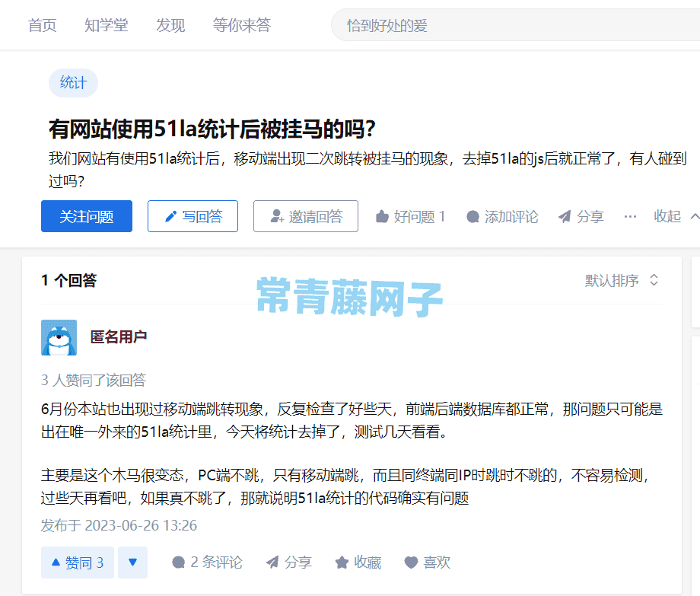Click the 邀请回答 button
Image resolution: width=700 pixels, height=596 pixels.
pos(306,216)
